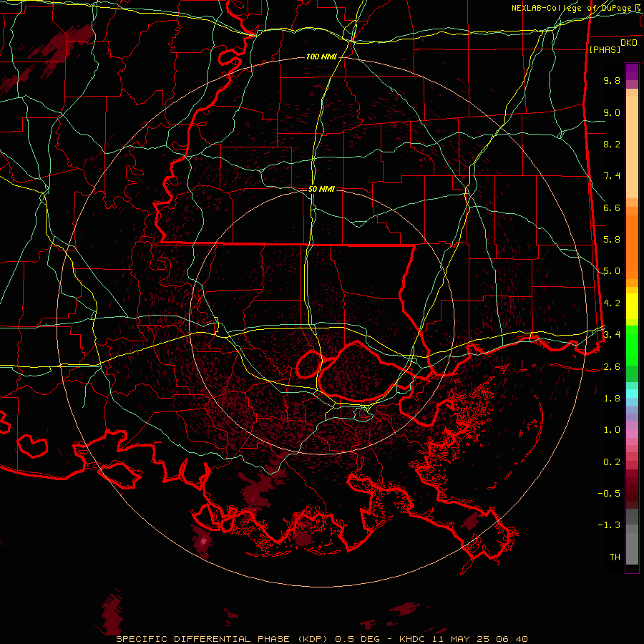Click the 0.5 DEG elevation text
Viewport: 644px width, 644px height.
coord(357,639)
